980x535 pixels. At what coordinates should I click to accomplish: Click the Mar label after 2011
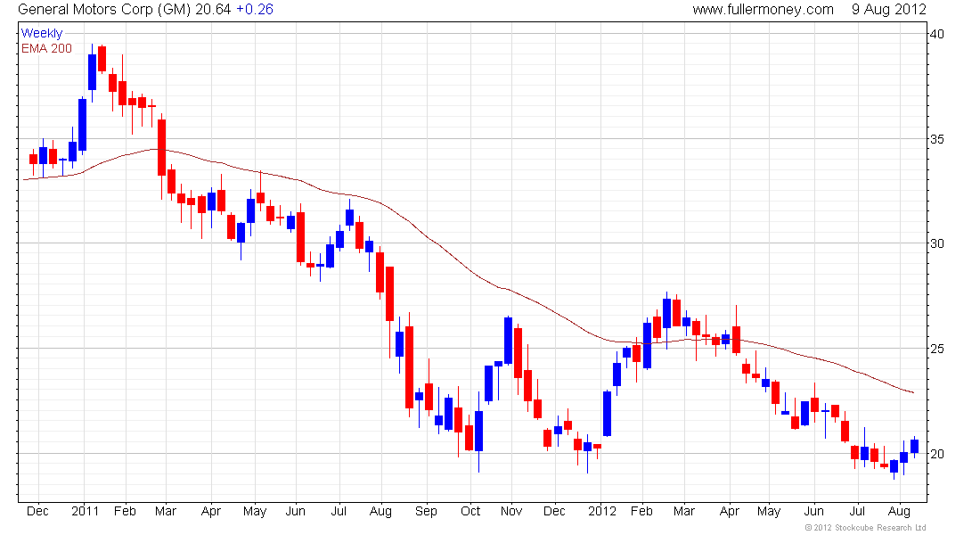pyautogui.click(x=166, y=511)
